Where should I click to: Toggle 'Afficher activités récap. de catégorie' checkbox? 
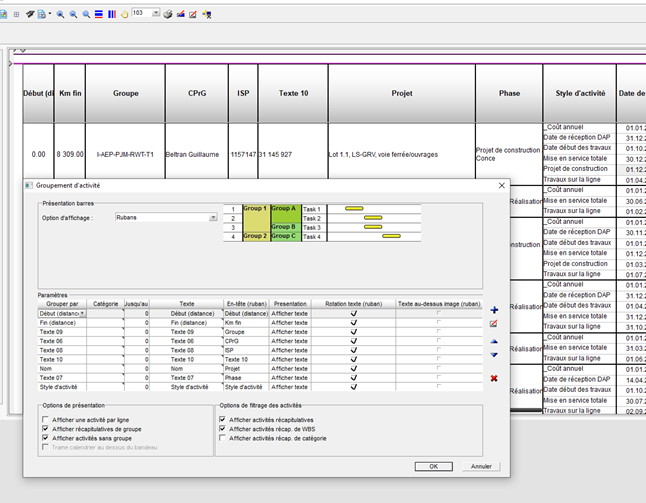click(x=223, y=438)
